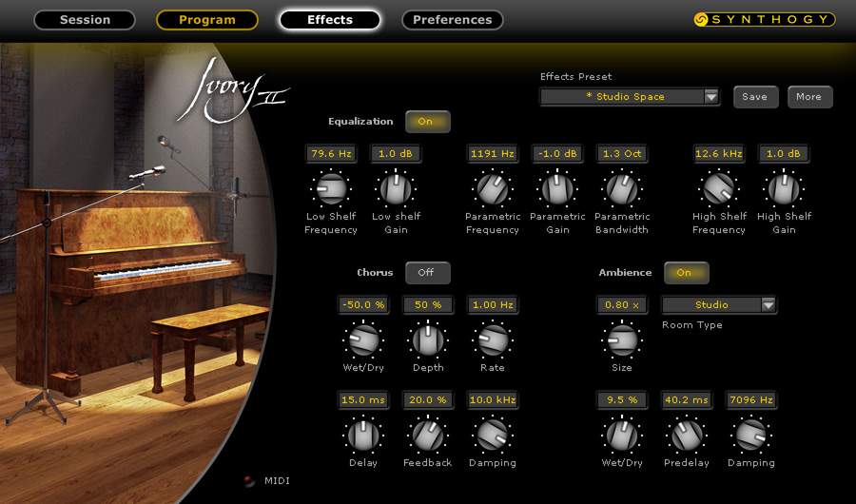Image resolution: width=856 pixels, height=504 pixels.
Task: Click the Parametric Bandwidth knob
Action: (x=621, y=189)
